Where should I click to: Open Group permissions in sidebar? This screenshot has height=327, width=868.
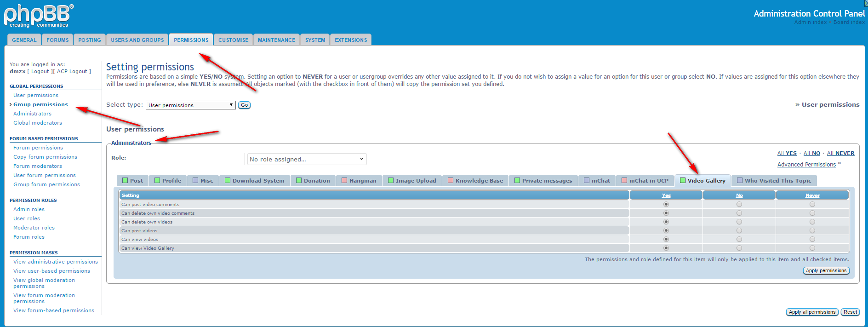click(40, 104)
